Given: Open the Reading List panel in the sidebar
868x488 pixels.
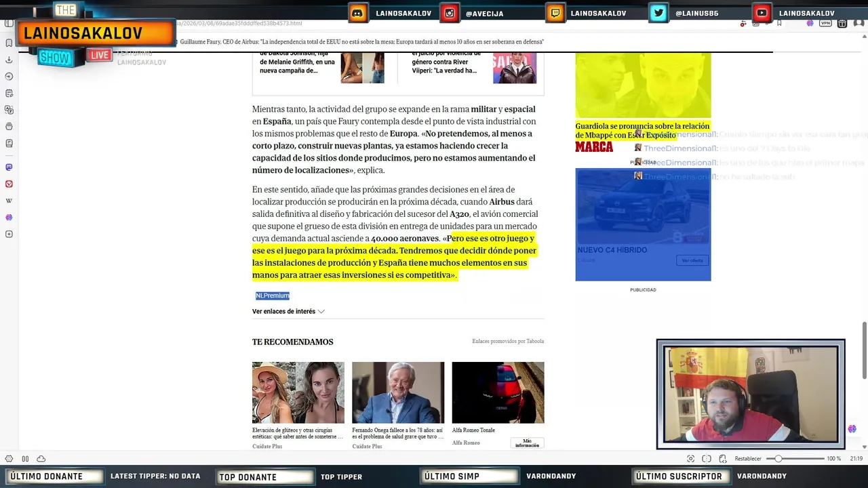Looking at the screenshot, I should (x=9, y=143).
